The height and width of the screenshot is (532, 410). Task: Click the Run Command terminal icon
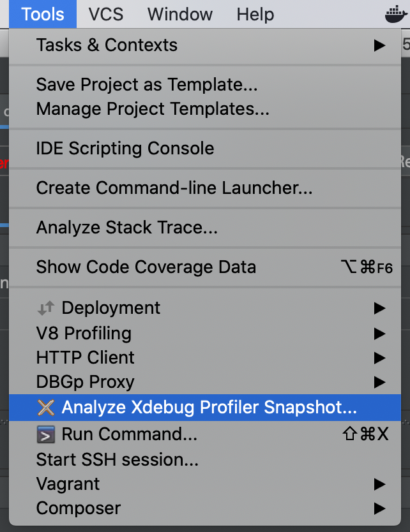tap(46, 434)
